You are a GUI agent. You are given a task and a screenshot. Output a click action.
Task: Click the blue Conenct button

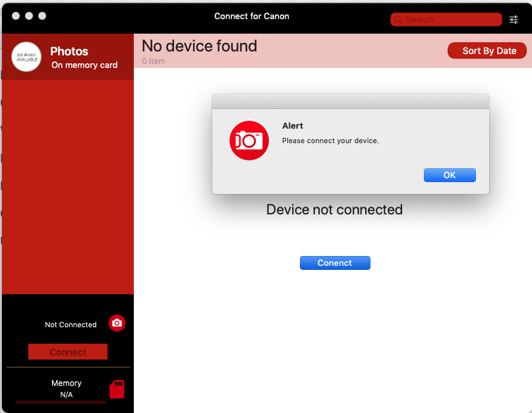[x=335, y=263]
